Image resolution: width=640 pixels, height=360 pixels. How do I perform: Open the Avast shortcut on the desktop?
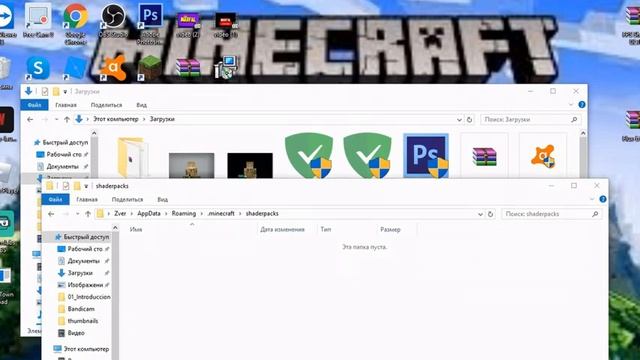point(113,68)
